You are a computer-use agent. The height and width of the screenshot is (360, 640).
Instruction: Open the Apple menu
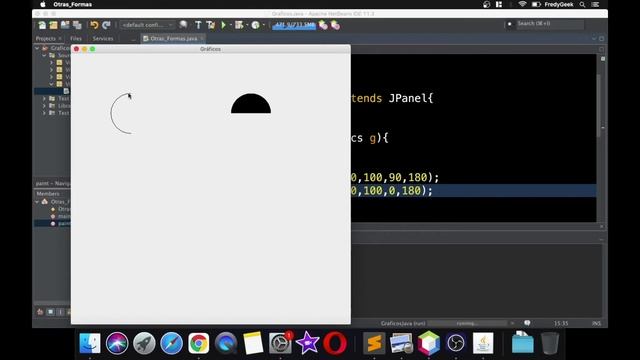[42, 4]
